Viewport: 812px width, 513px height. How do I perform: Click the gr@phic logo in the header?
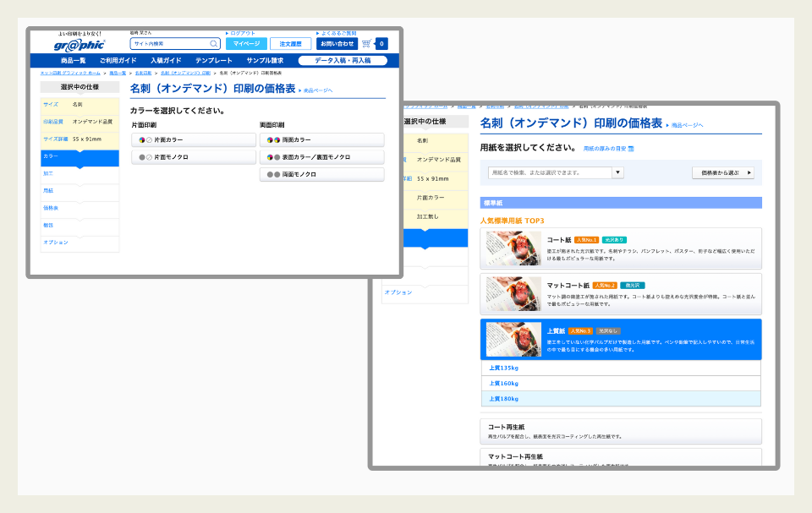coord(80,43)
